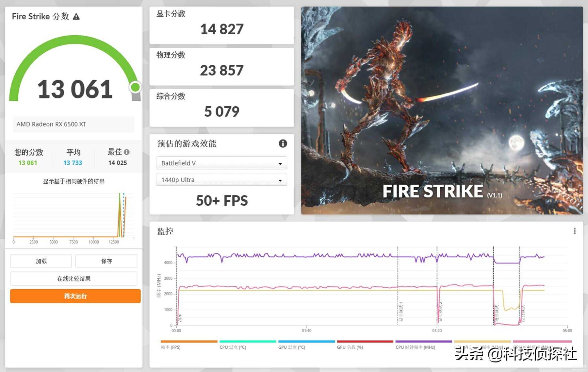The image size is (588, 372).
Task: Click the 最佳 score value 14 025
Action: (x=118, y=163)
